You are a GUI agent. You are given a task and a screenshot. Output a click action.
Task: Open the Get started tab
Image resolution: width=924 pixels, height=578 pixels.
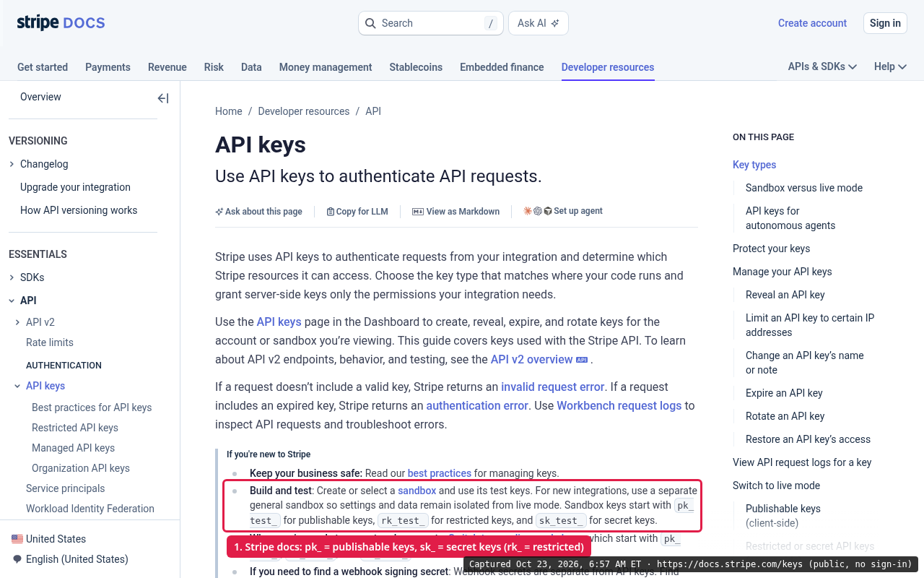pyautogui.click(x=43, y=67)
